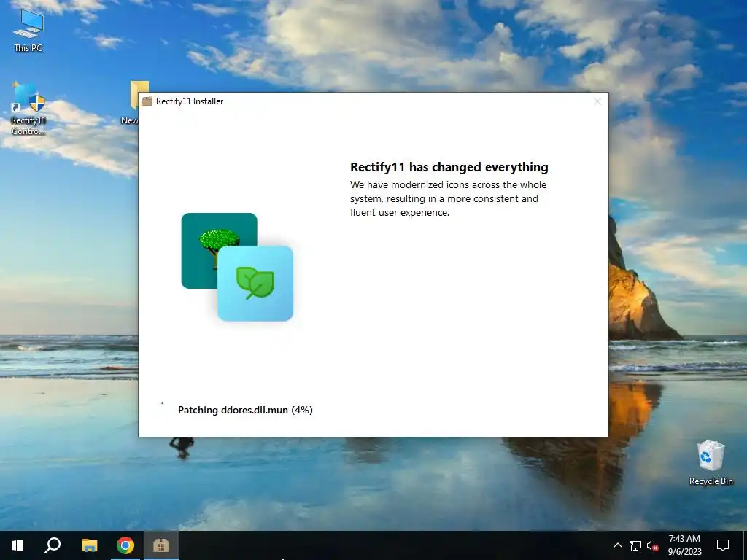
Task: Open the clock showing 7:43 AM
Action: click(x=684, y=545)
